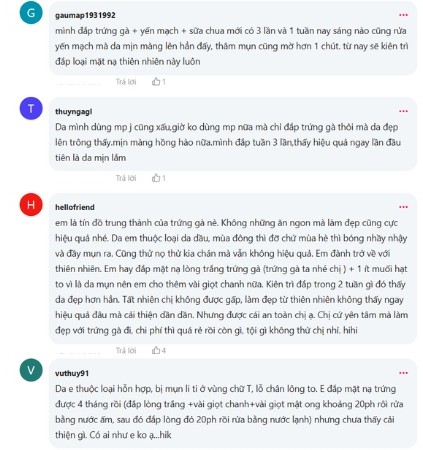Choose Trả lời under hellofriend's comment
This screenshot has height=450, width=423.
point(126,350)
